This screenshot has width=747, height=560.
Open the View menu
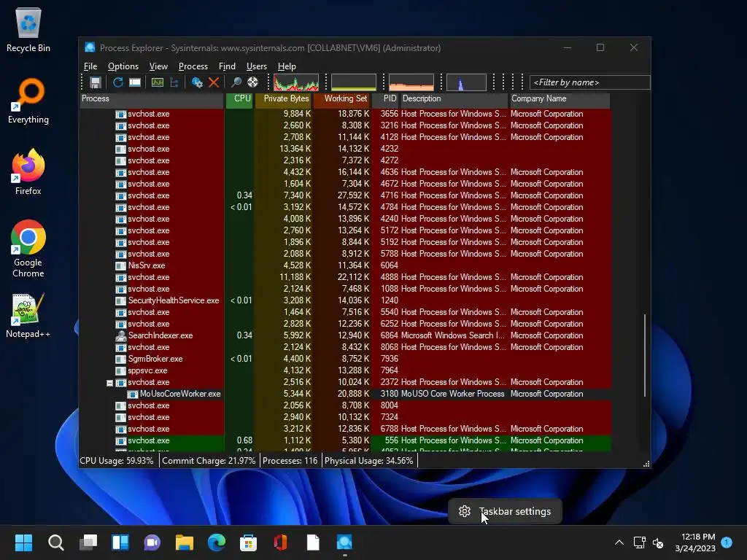158,66
